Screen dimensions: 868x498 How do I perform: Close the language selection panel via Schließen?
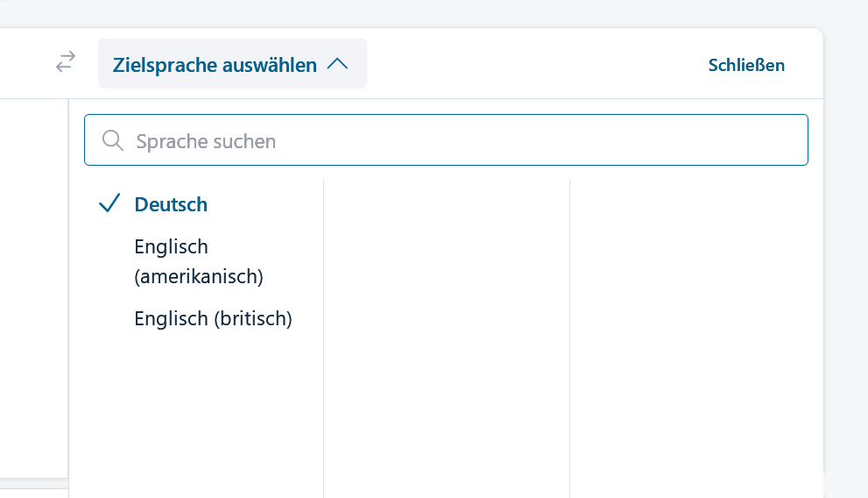746,65
